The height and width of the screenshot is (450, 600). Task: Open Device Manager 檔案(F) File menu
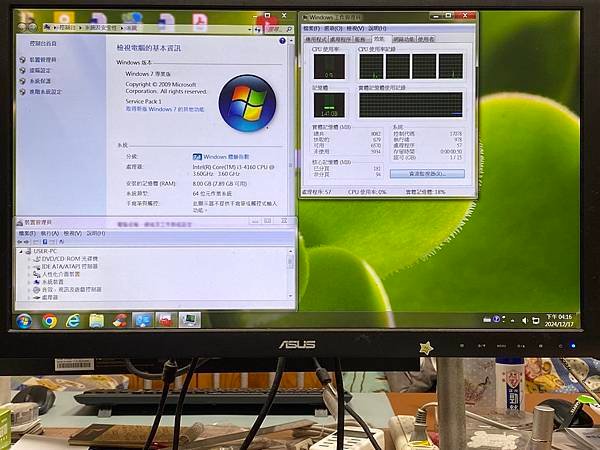(27, 233)
